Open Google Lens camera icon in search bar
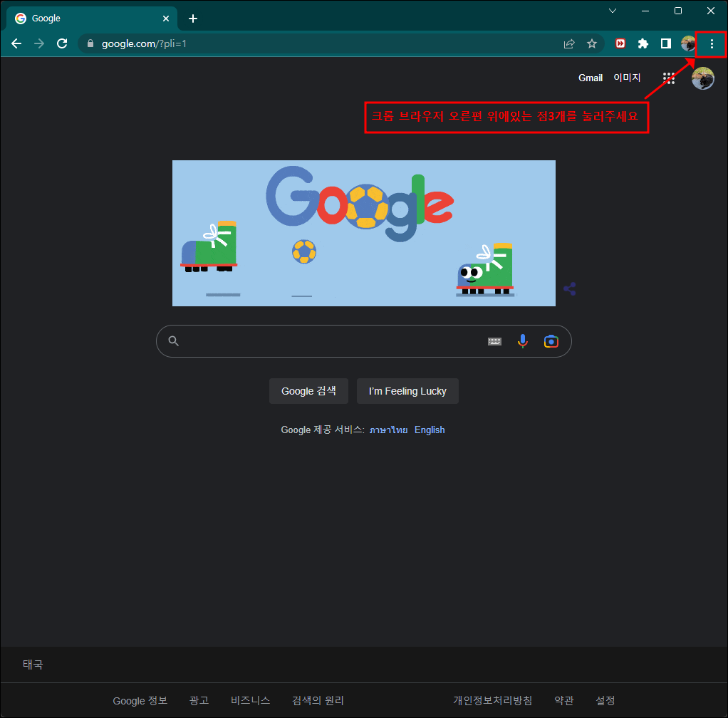This screenshot has height=718, width=728. (x=551, y=341)
